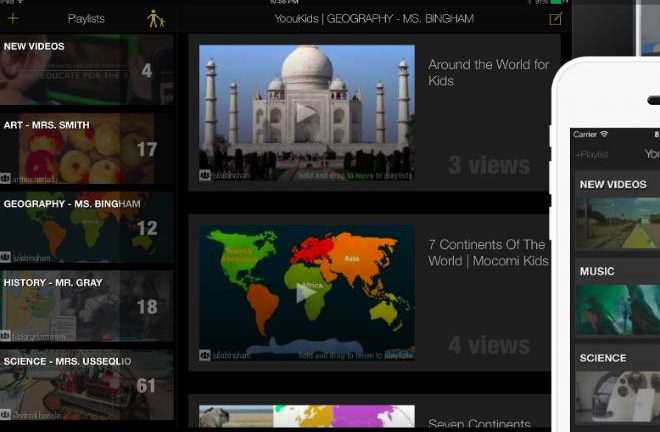
Task: Tap +Playlist on the iPhone screen
Action: pos(591,154)
